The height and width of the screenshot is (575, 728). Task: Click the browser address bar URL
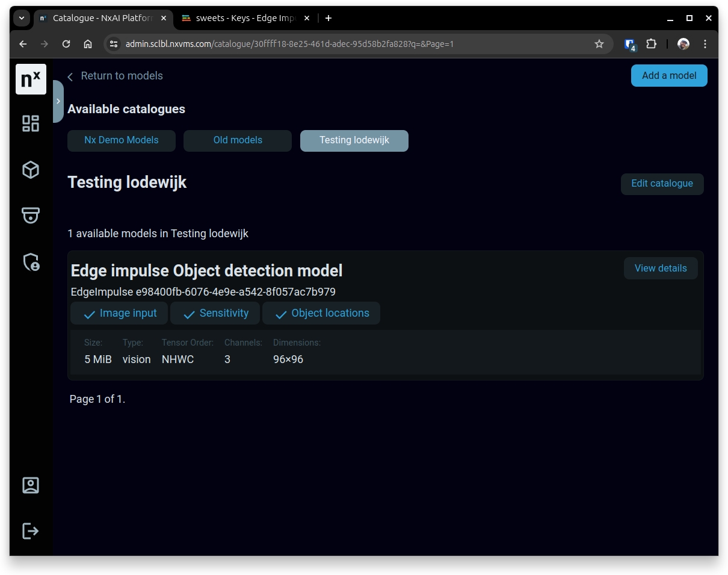coord(289,44)
